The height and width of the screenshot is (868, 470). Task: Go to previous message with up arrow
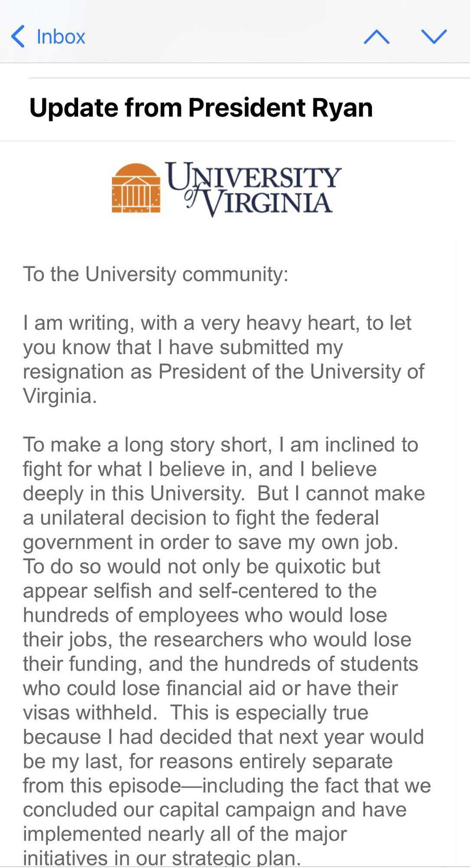(376, 37)
